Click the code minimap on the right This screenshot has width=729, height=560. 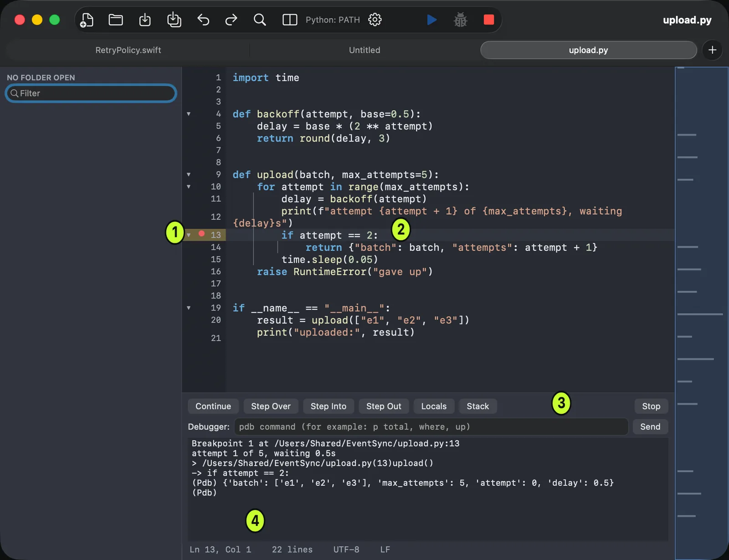[701, 313]
